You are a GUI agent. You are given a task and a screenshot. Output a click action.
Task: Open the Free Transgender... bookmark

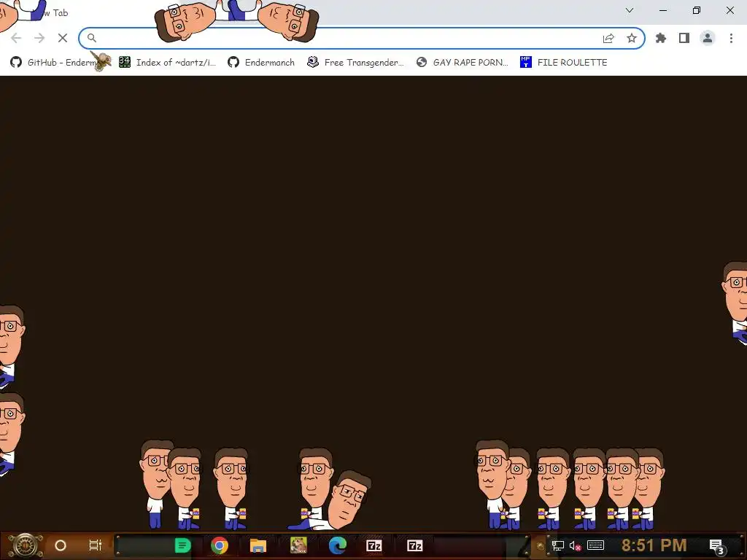click(355, 63)
